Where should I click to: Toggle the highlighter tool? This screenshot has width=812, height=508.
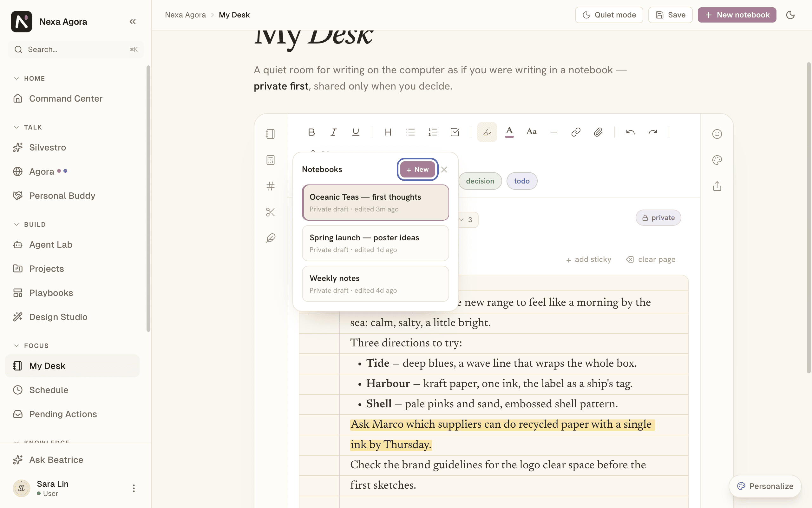487,132
